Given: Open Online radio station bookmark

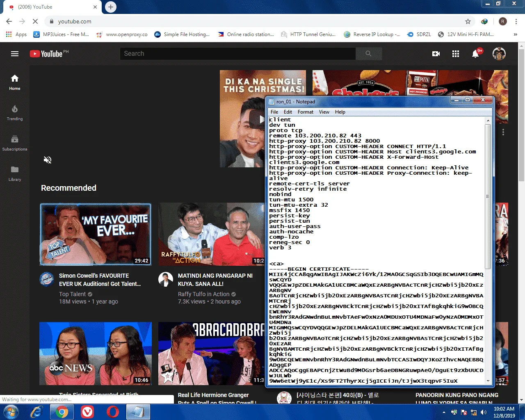Looking at the screenshot, I should [246, 34].
